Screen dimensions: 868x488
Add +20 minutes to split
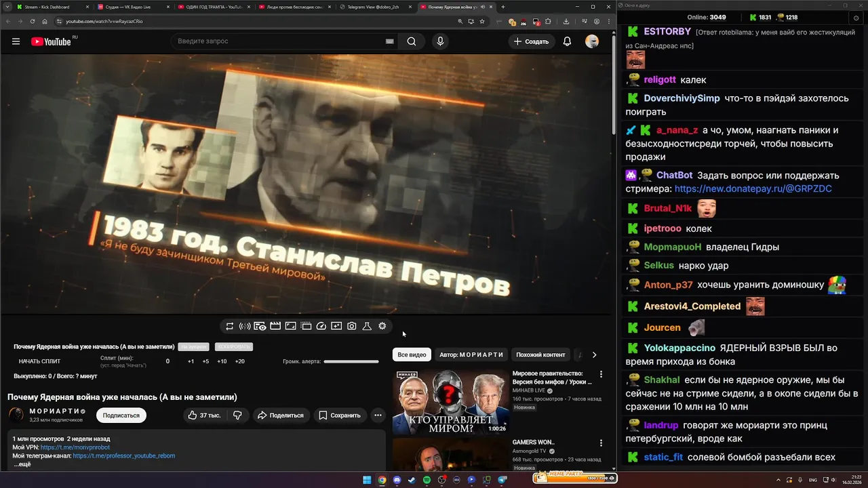(x=239, y=361)
